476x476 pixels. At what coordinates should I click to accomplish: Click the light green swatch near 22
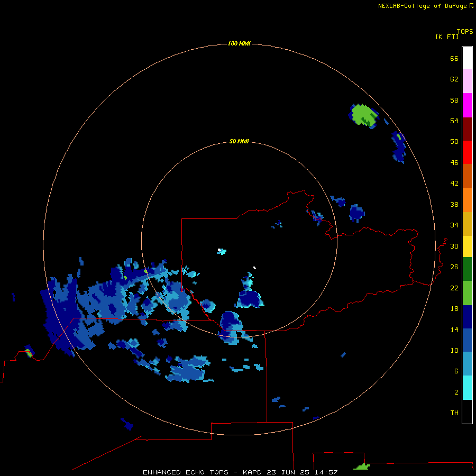tap(467, 293)
